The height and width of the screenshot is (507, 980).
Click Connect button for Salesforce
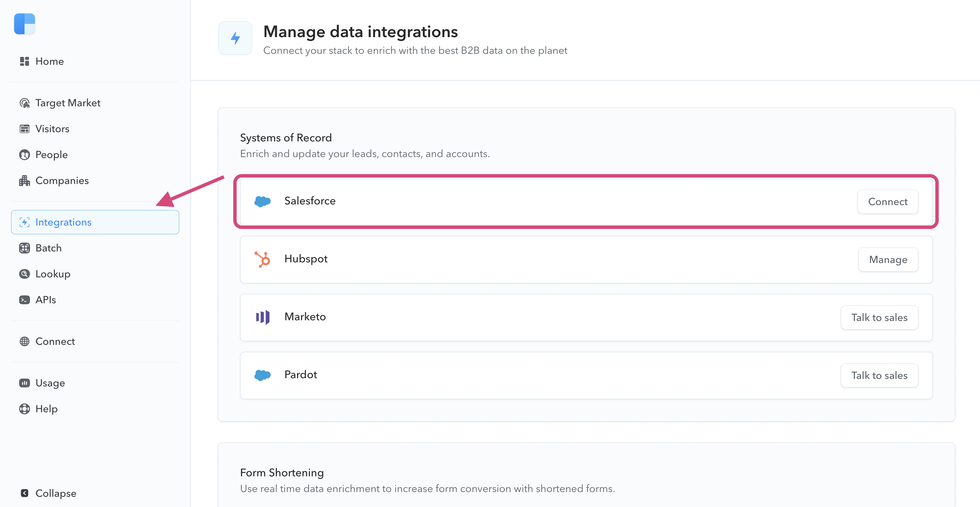(888, 202)
